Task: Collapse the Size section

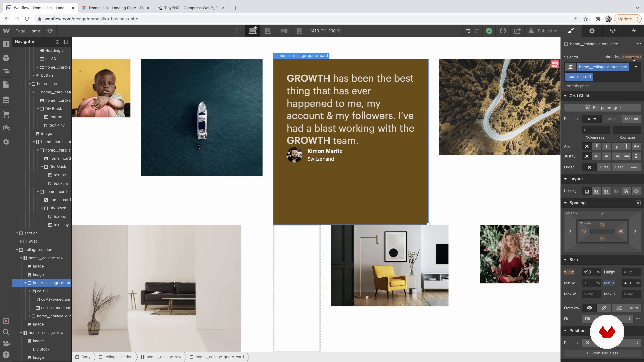Action: 565,260
